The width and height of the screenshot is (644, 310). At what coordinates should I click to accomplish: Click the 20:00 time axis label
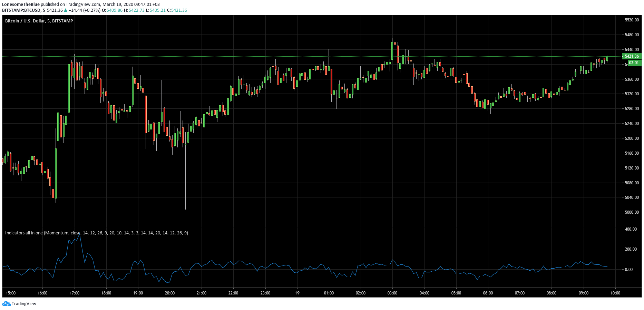tap(170, 293)
